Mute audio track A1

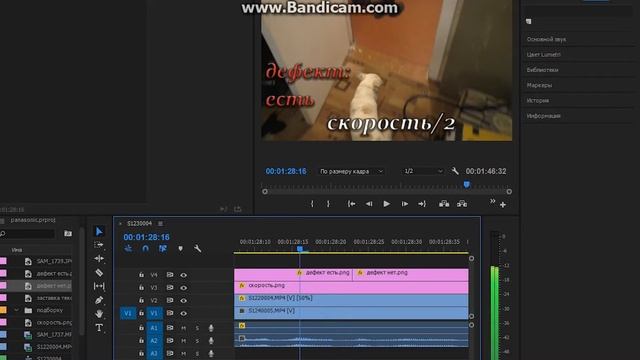click(184, 328)
